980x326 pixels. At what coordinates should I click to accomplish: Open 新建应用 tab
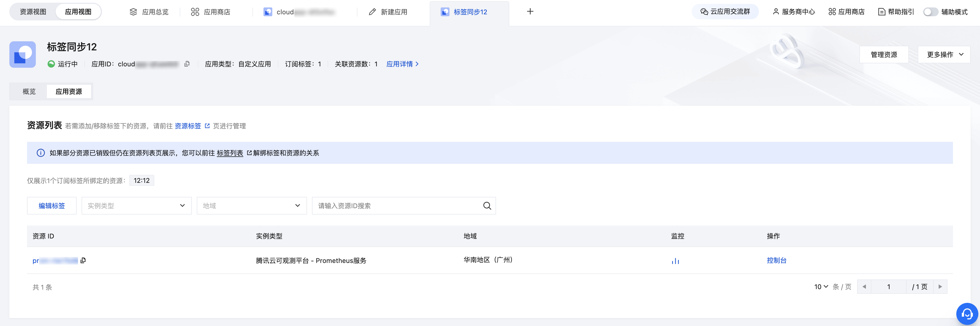point(388,12)
